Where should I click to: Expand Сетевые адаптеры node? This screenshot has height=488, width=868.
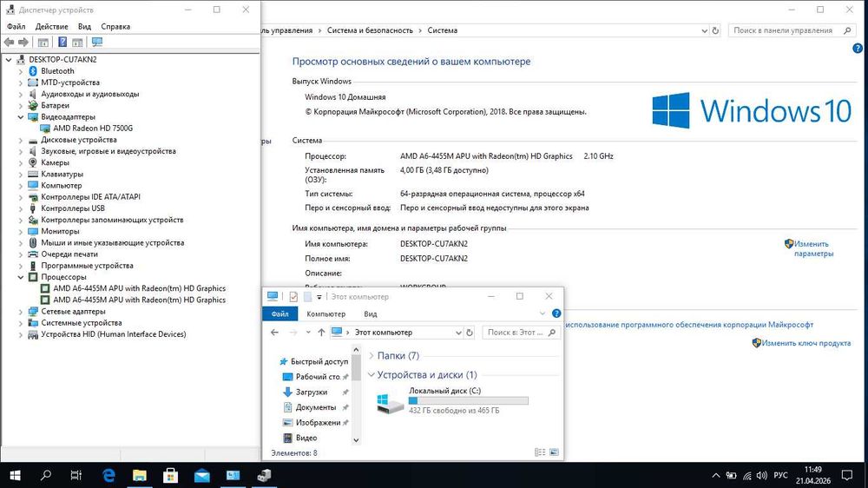[21, 312]
